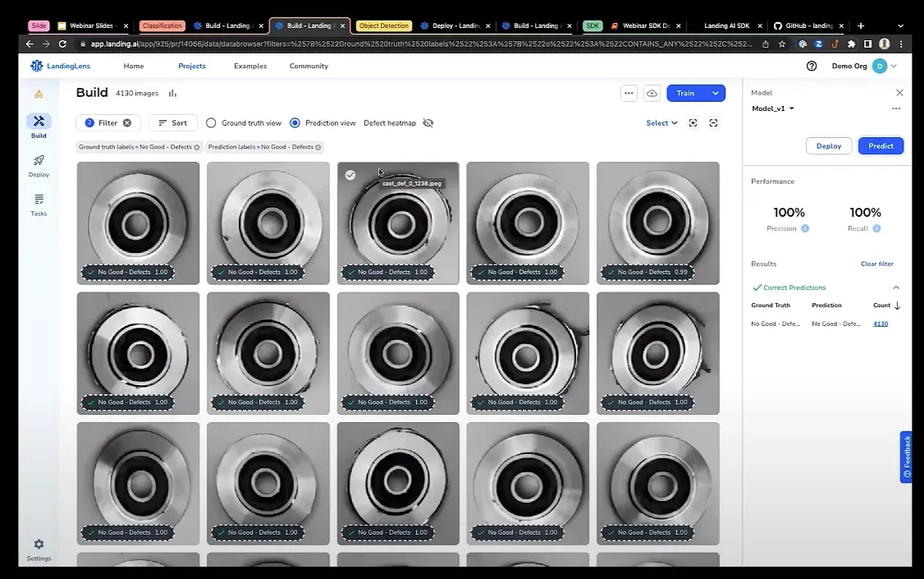Select the Prediction view radio button
924x579 pixels.
(295, 123)
